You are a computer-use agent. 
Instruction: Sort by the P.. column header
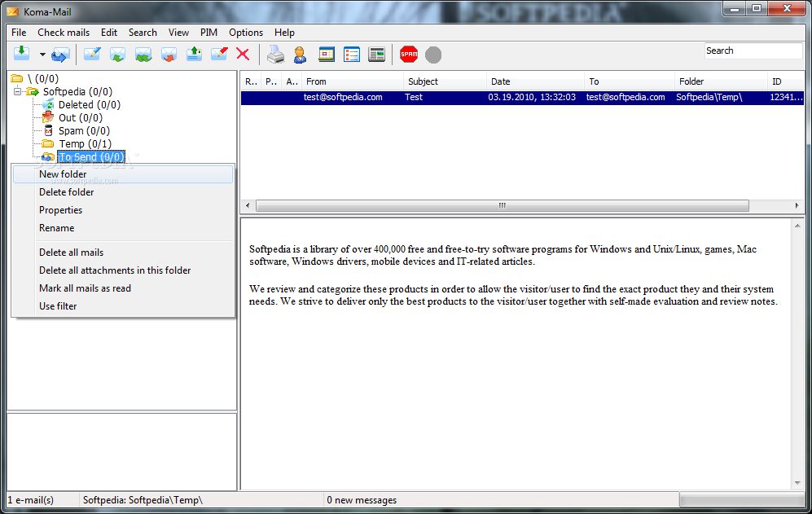[271, 81]
